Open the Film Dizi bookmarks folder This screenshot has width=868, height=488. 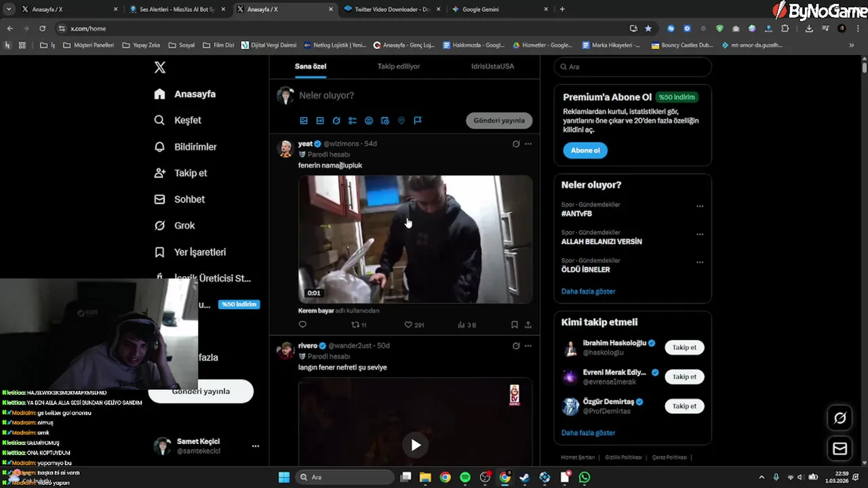(x=218, y=45)
